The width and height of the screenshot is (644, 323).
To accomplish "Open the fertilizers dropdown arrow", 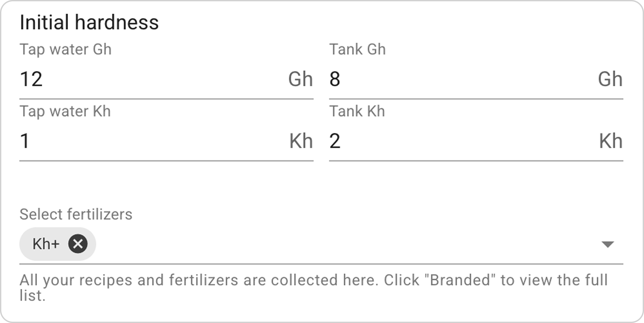I will pyautogui.click(x=608, y=244).
